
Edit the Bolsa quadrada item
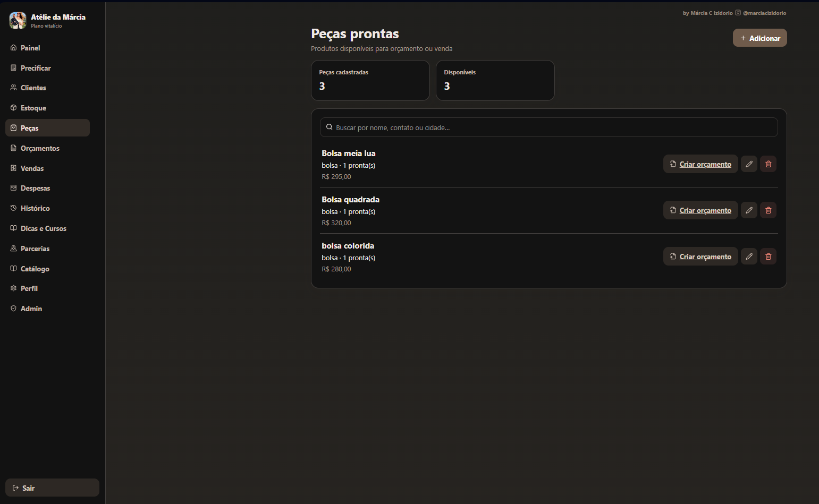(749, 210)
